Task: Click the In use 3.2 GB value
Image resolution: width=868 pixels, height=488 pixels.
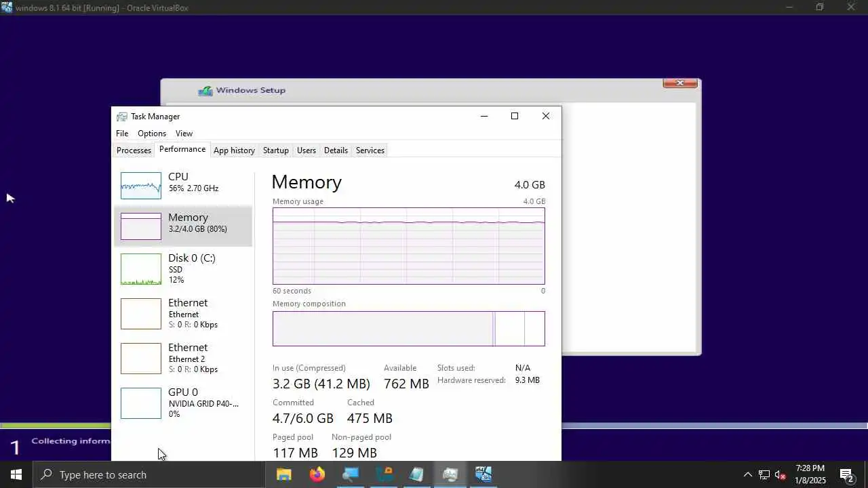Action: tap(321, 384)
